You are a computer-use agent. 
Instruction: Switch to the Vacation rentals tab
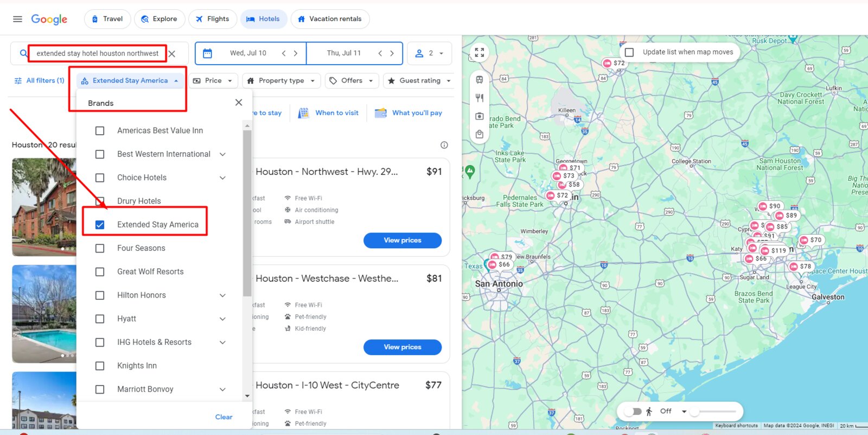330,19
